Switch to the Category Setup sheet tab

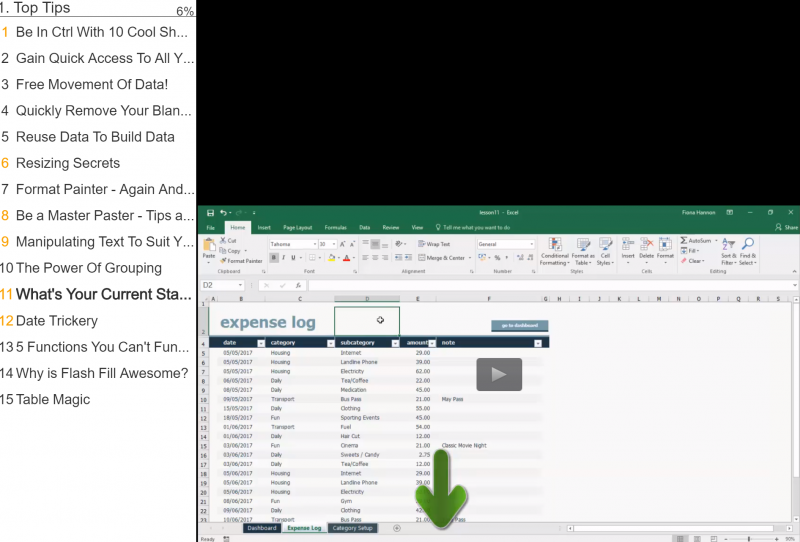point(353,528)
